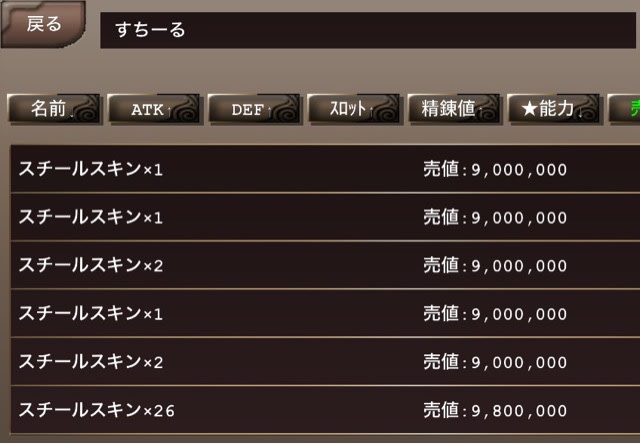The image size is (640, 444).
Task: Click the down arrow beside 名前
Action: point(71,115)
